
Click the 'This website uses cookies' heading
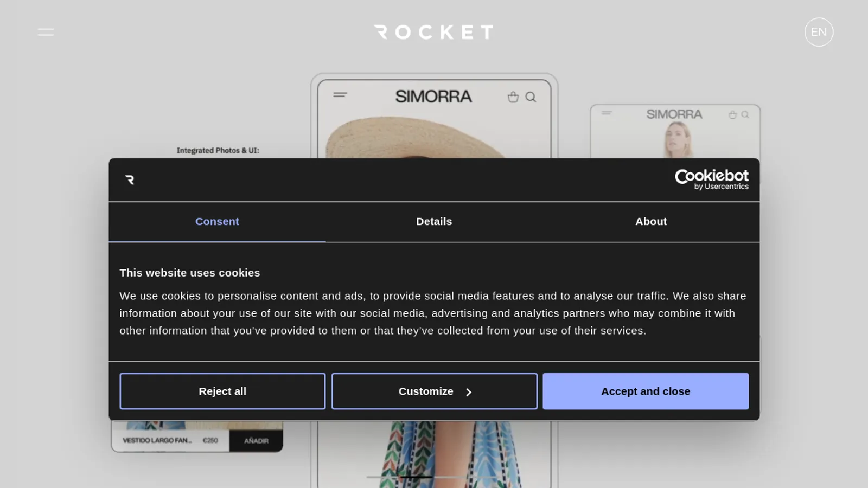(x=190, y=273)
